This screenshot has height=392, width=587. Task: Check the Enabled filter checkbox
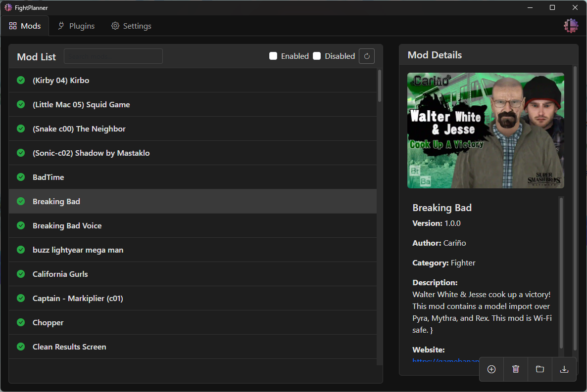[x=273, y=56]
